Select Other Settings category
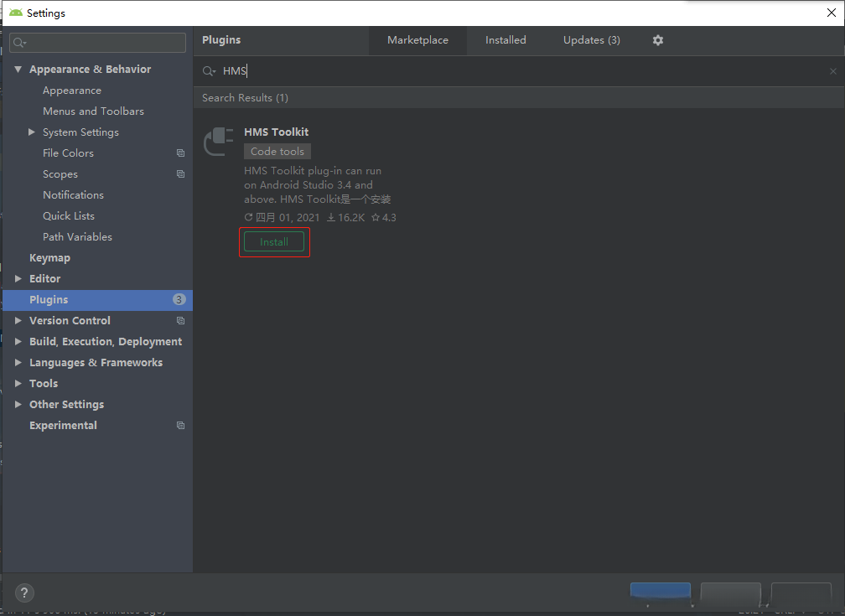The height and width of the screenshot is (616, 845). click(66, 404)
